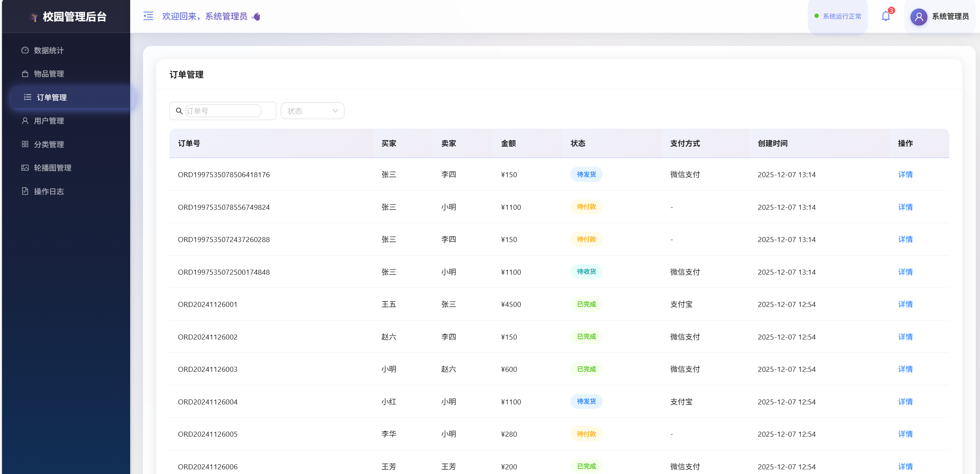Click the 状态 dropdown chevron arrow

pos(335,111)
